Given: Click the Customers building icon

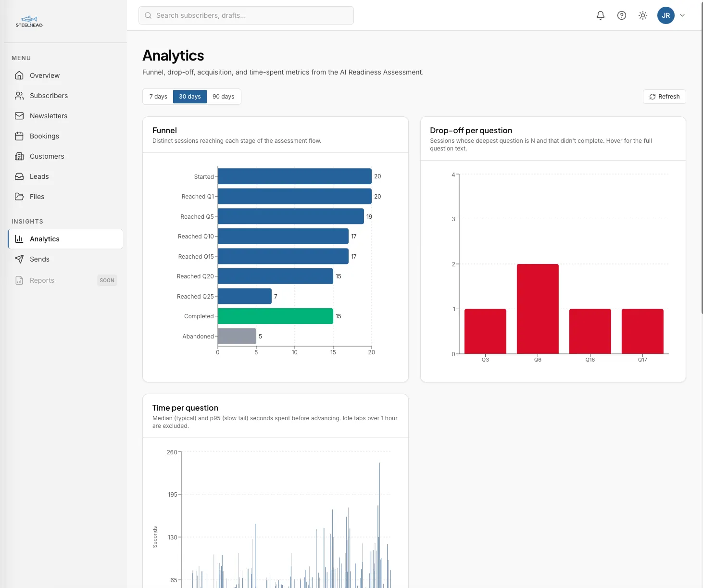Looking at the screenshot, I should point(19,156).
